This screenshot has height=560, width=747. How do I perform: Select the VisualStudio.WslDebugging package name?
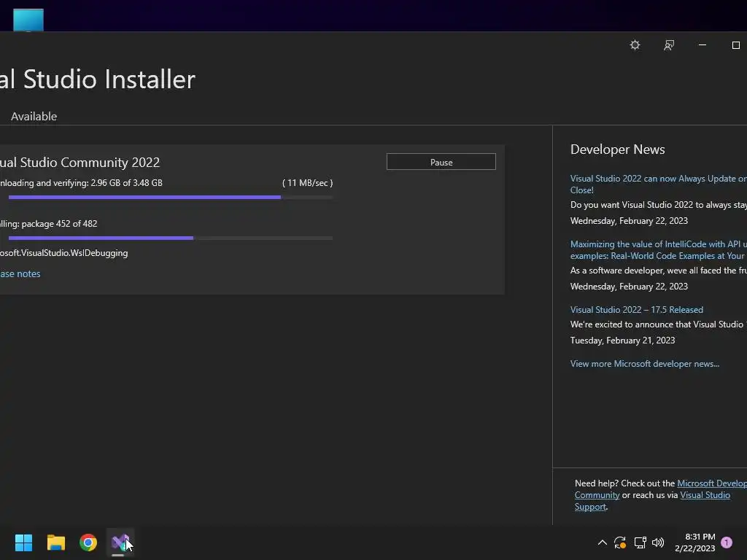click(x=64, y=253)
